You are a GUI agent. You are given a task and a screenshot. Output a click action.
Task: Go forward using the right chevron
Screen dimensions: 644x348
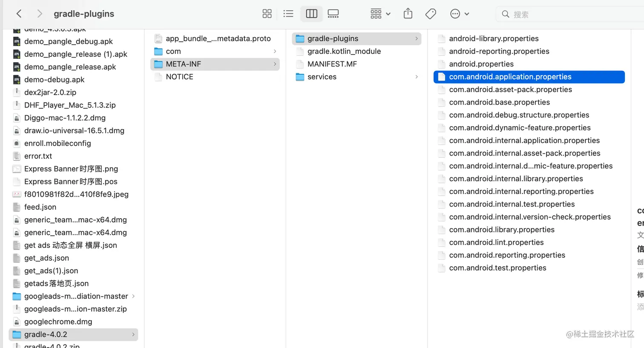(x=40, y=14)
